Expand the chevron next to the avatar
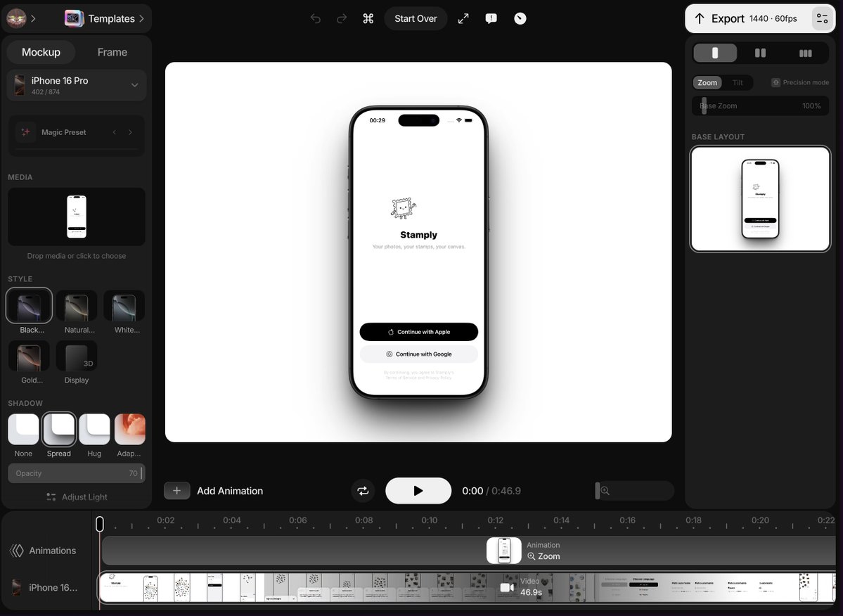 coord(33,18)
